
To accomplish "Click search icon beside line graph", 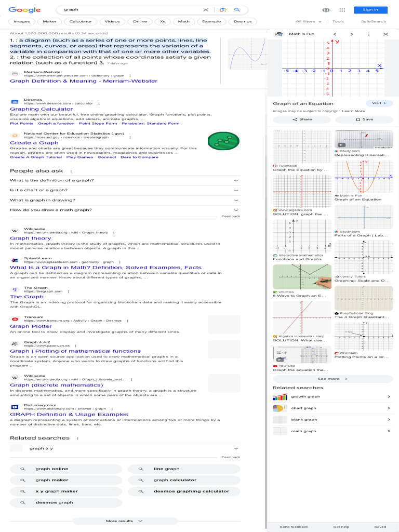I will [141, 469].
